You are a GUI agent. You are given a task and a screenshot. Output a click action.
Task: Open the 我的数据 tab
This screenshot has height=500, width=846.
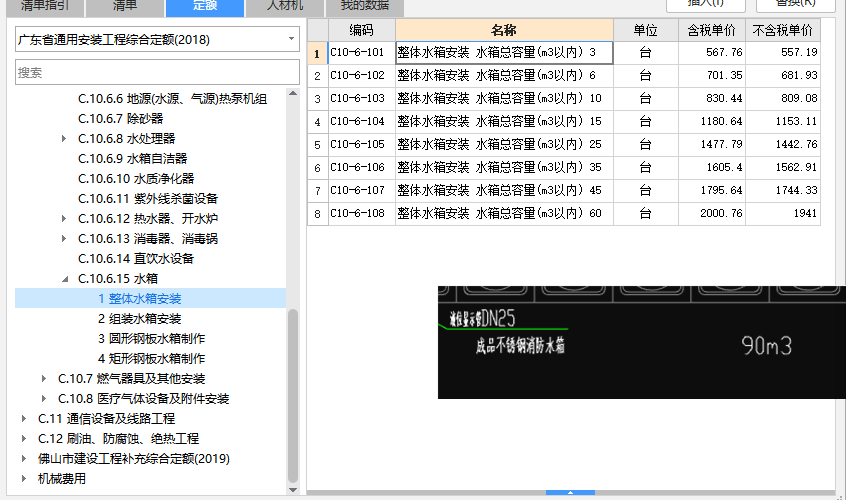(x=365, y=7)
